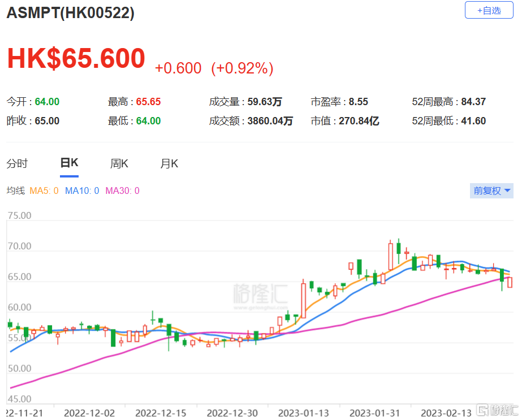Click the MA10 moving average legend
Image resolution: width=522 pixels, height=420 pixels.
(x=82, y=190)
